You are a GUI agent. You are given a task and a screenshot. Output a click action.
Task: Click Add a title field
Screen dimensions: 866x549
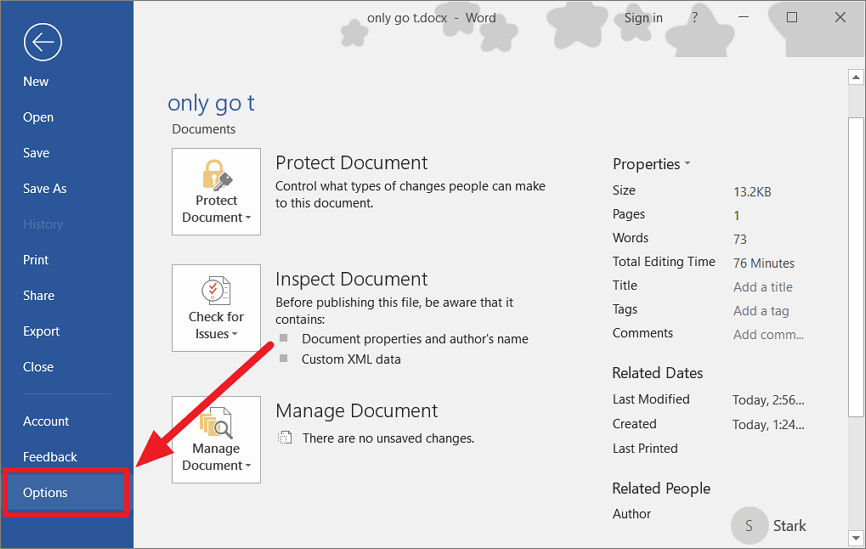[763, 287]
